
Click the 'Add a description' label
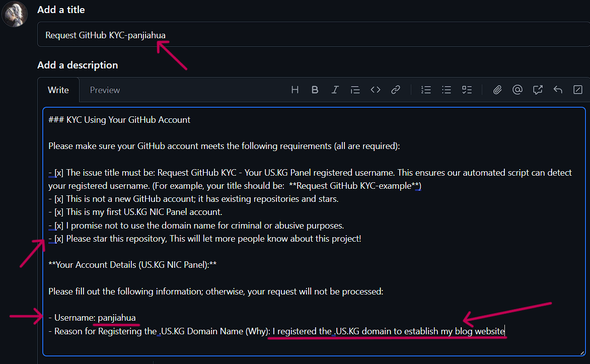(x=78, y=65)
